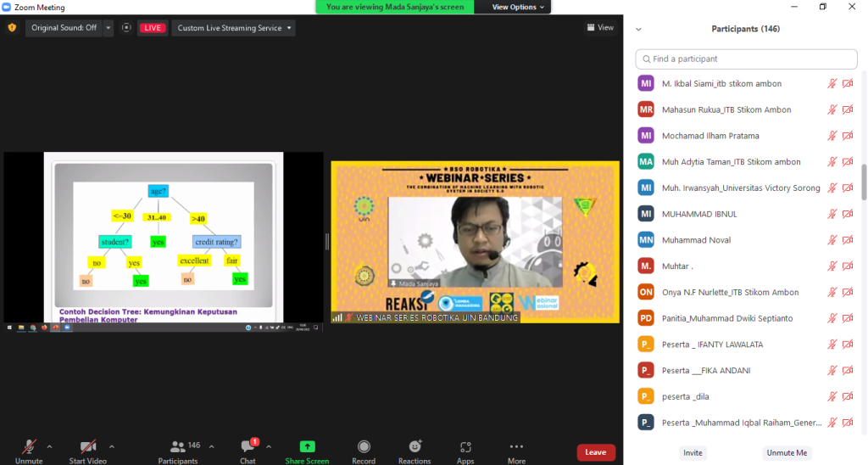This screenshot has width=868, height=465.
Task: Click the Invite button
Action: point(693,452)
